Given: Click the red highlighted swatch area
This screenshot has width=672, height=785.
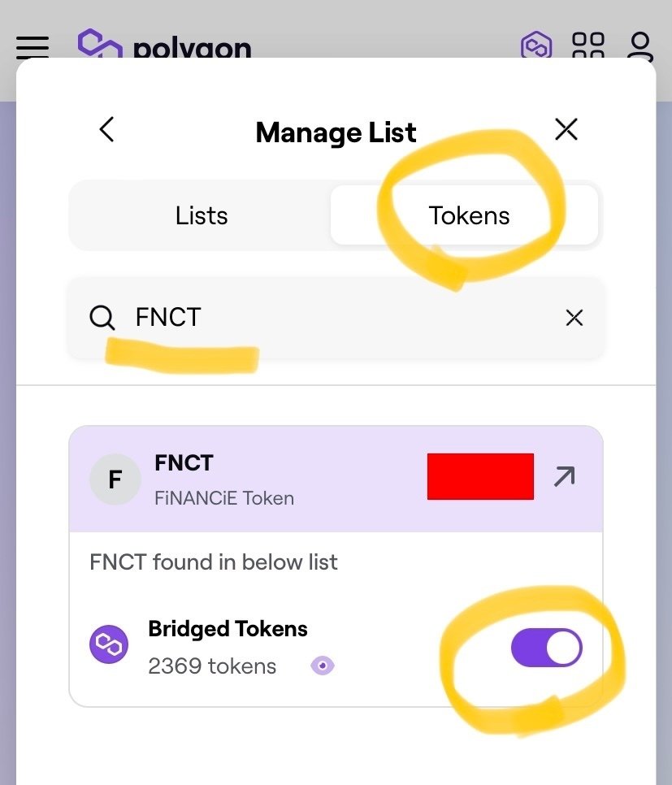Looking at the screenshot, I should (479, 477).
